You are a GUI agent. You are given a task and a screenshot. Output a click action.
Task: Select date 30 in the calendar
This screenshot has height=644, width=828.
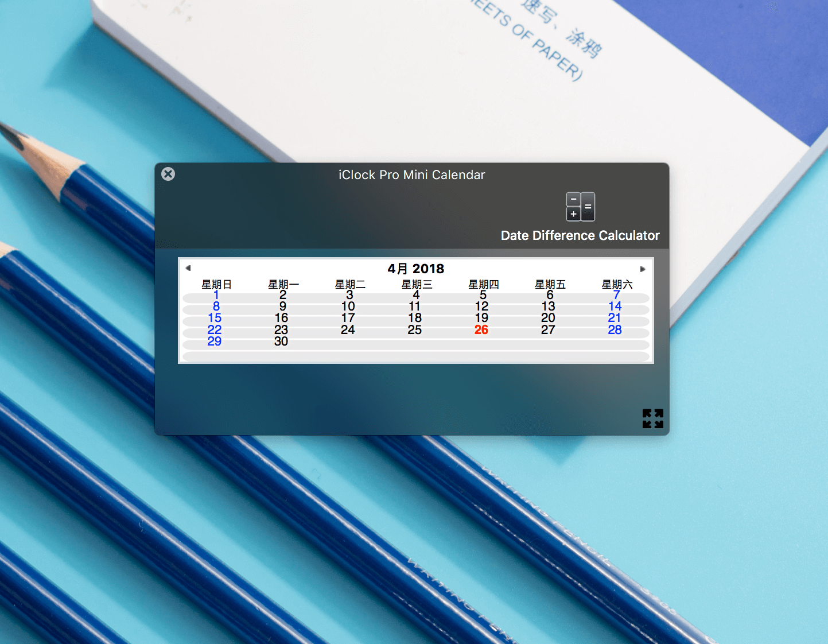pos(281,342)
